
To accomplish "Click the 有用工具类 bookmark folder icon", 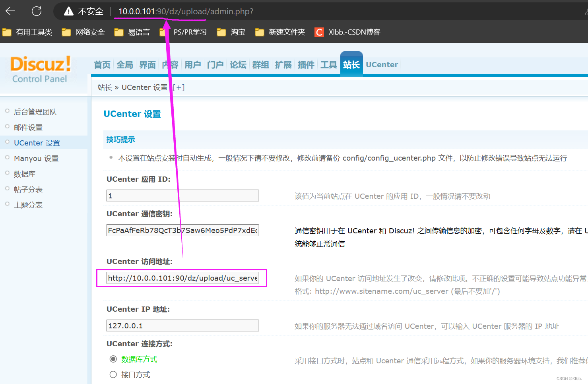I will [7, 32].
